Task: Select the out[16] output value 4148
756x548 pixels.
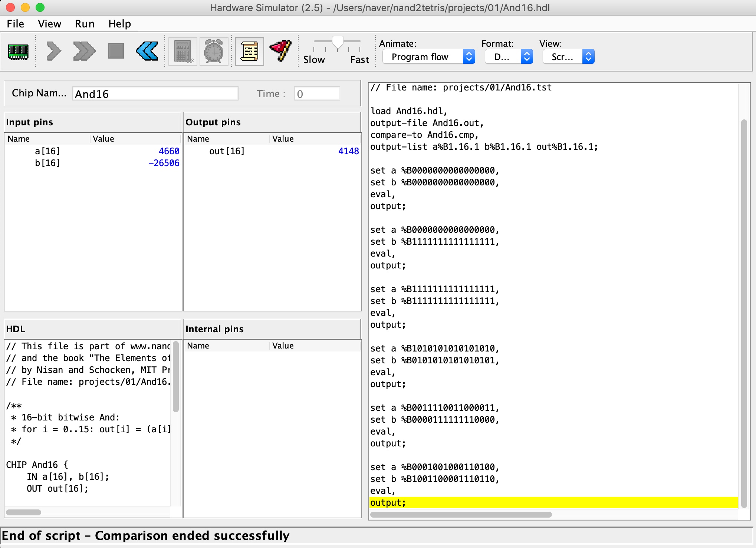Action: coord(348,151)
